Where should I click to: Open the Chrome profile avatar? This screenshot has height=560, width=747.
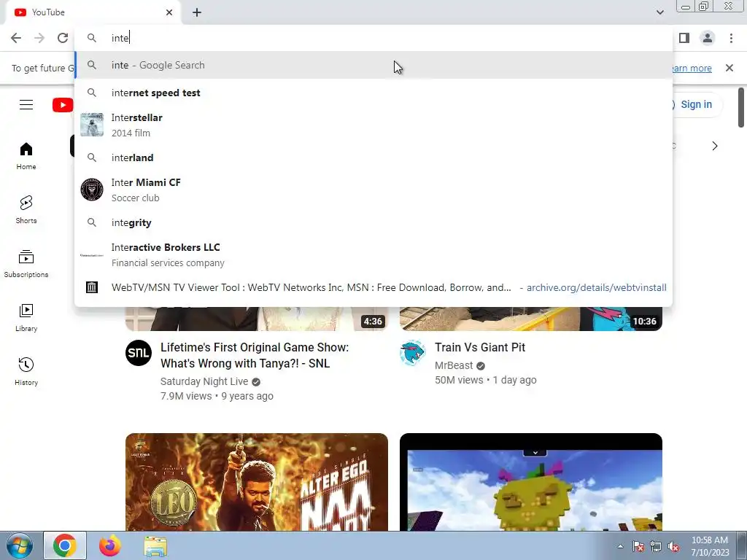(x=708, y=38)
